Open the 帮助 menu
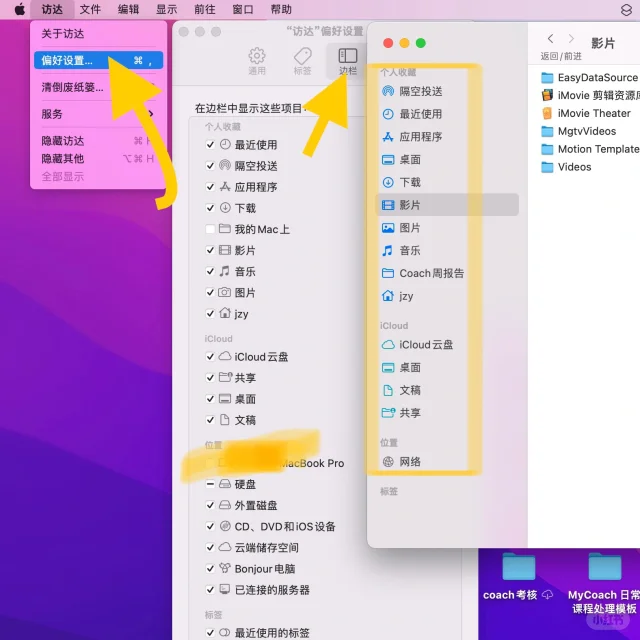 pos(281,9)
